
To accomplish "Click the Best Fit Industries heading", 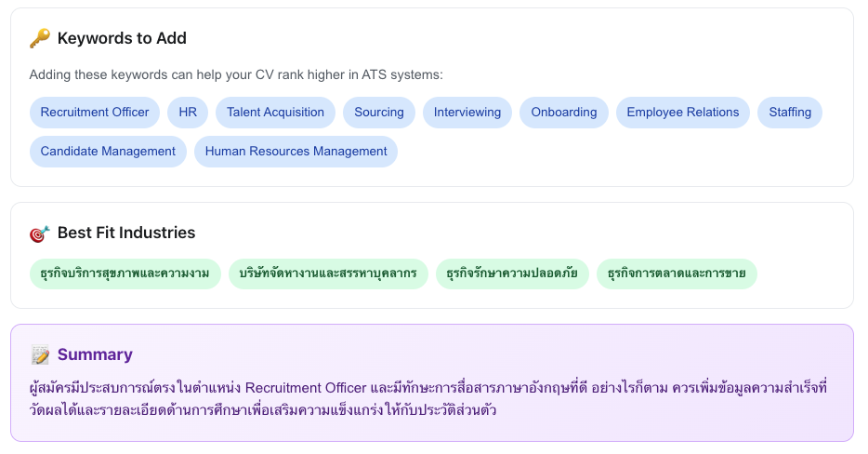I will tap(126, 233).
